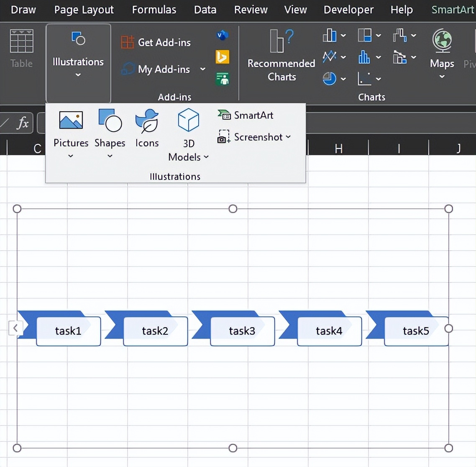Open the Developer tab
The image size is (476, 467).
[348, 10]
